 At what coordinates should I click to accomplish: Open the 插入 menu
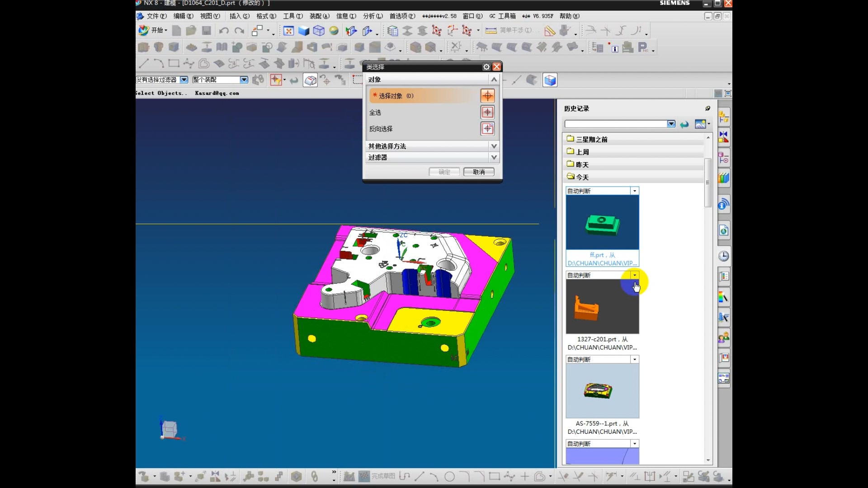point(239,16)
